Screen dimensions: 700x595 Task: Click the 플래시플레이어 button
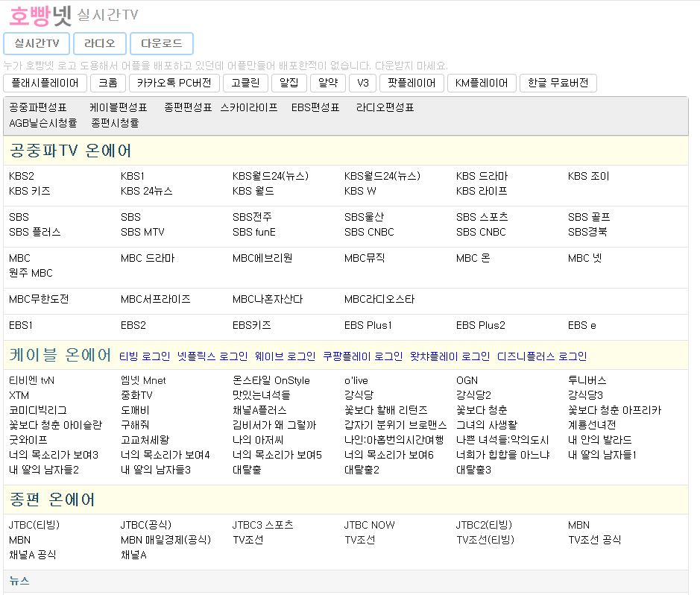pos(45,83)
